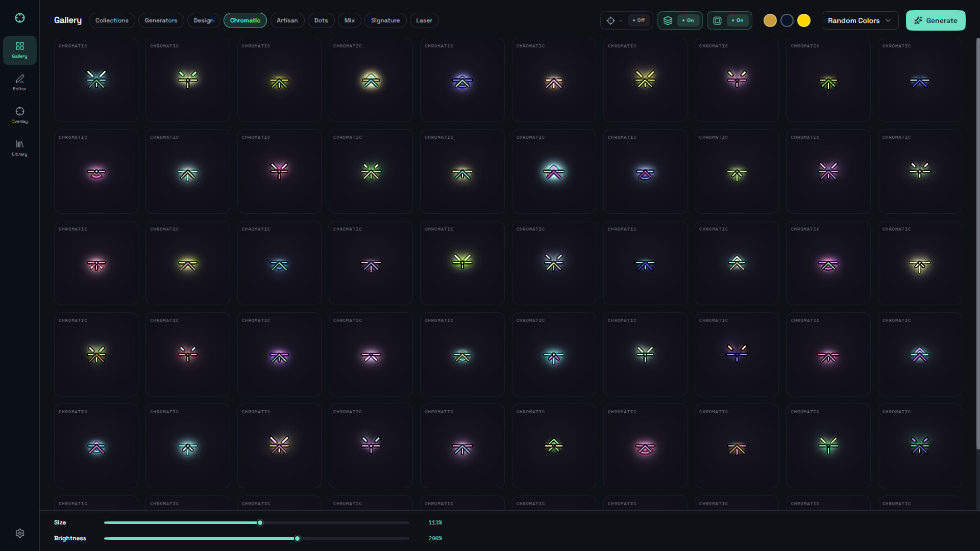Click the 200% brightness value
The width and height of the screenshot is (980, 551).
coord(435,538)
